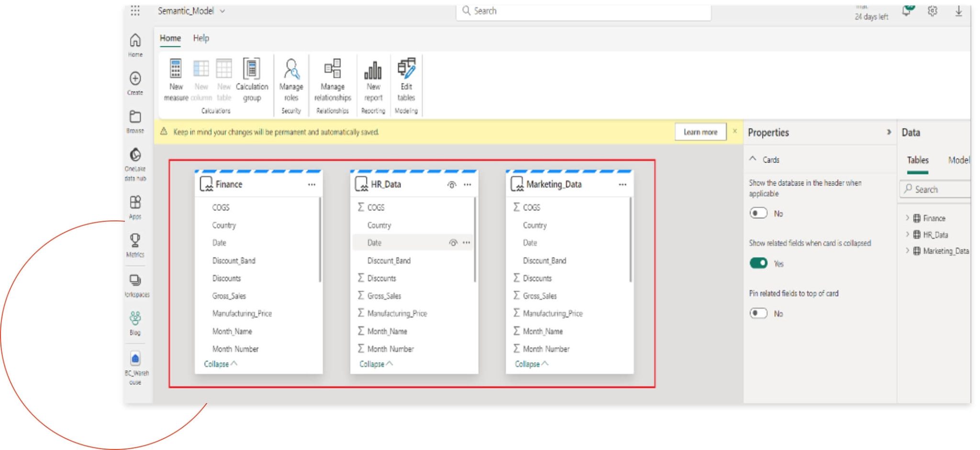Go to Home in the left sidebar
Screen dimensions: 980x450
(x=135, y=45)
